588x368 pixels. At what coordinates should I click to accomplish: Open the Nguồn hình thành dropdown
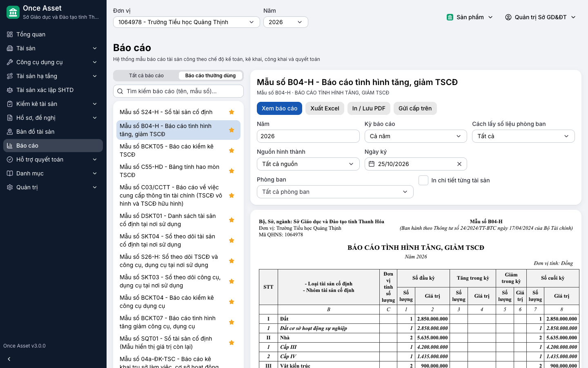[308, 164]
